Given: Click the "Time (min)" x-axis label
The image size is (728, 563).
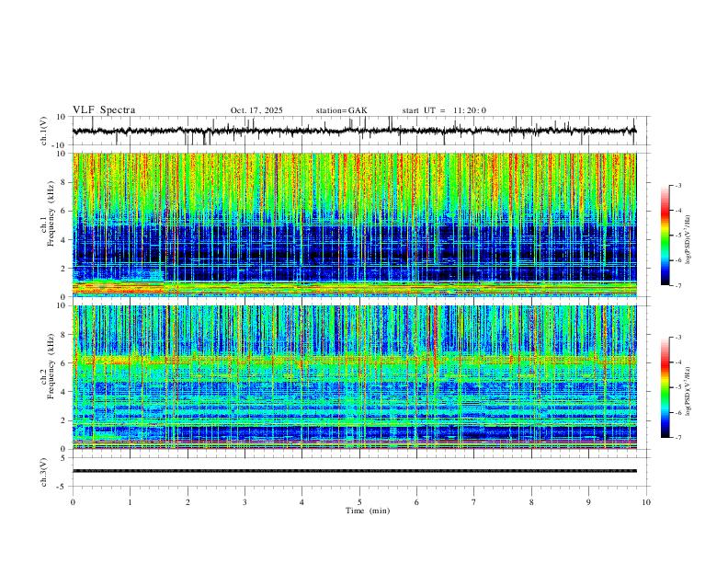Looking at the screenshot, I should coord(368,511).
